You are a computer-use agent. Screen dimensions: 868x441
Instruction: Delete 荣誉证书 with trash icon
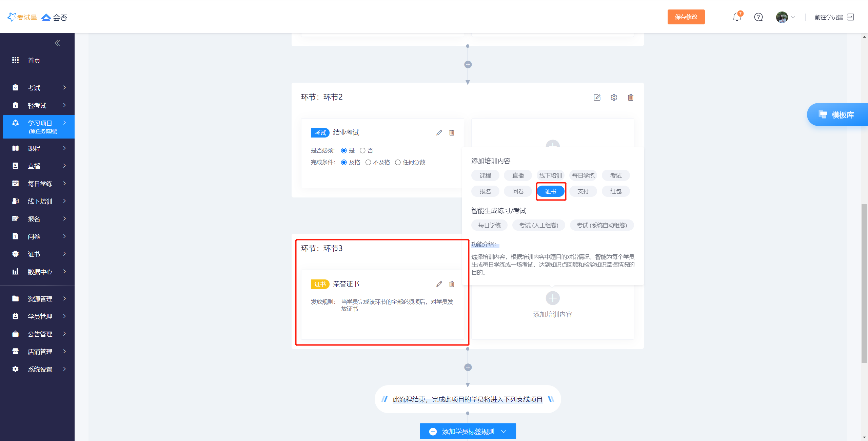point(452,284)
